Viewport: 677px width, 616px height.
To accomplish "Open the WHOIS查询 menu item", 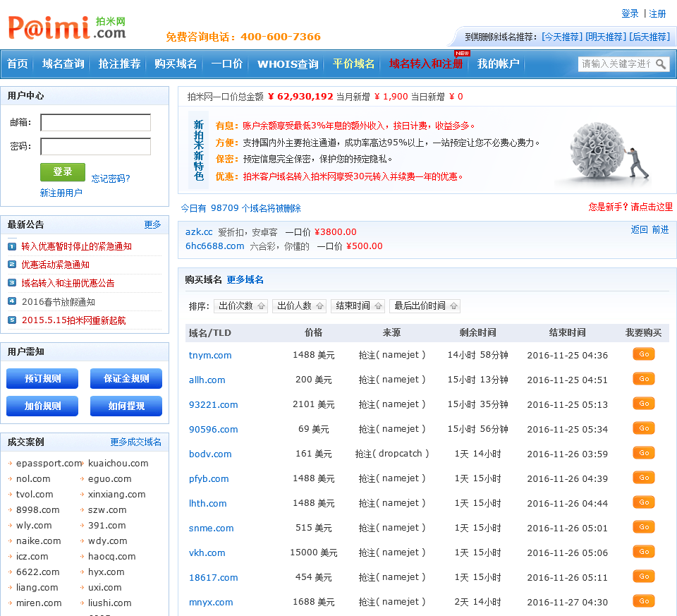I will (x=287, y=64).
